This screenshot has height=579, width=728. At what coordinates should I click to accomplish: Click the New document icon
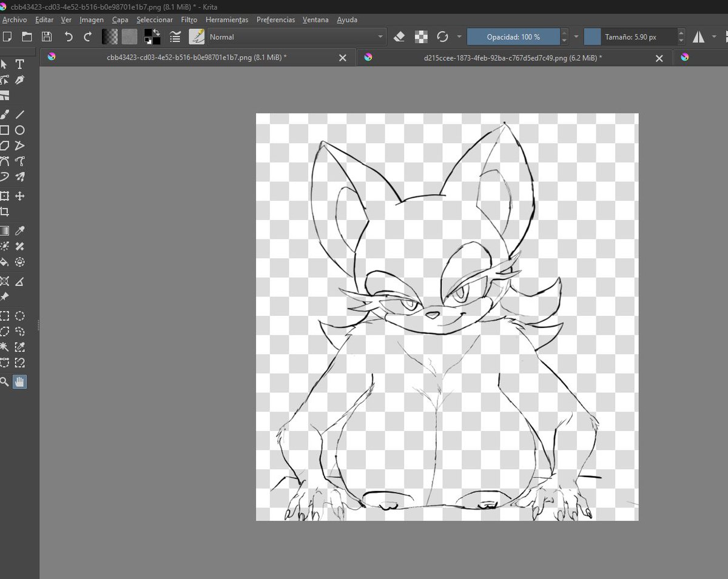pos(7,36)
